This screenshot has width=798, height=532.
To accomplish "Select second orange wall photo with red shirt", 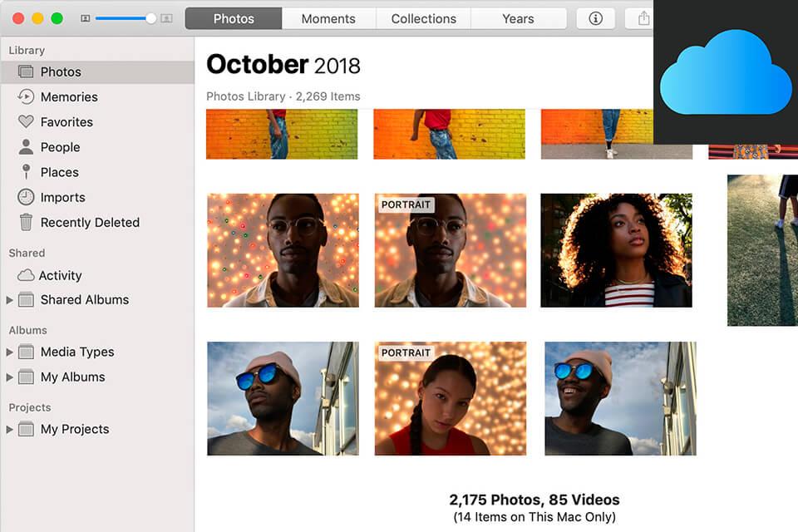I will tap(450, 134).
